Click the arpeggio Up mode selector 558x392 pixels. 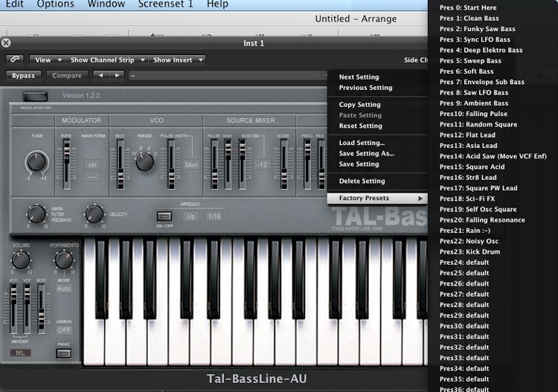pos(190,216)
